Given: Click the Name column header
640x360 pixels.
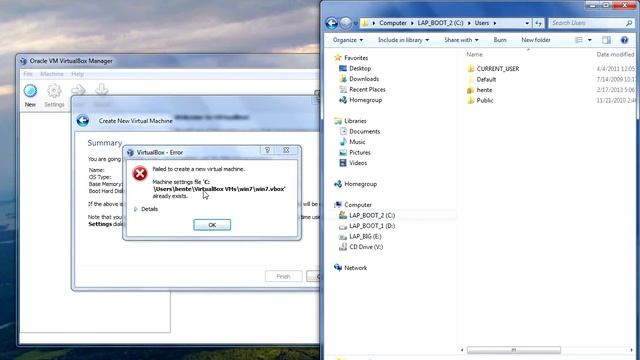Looking at the screenshot, I should (x=474, y=54).
